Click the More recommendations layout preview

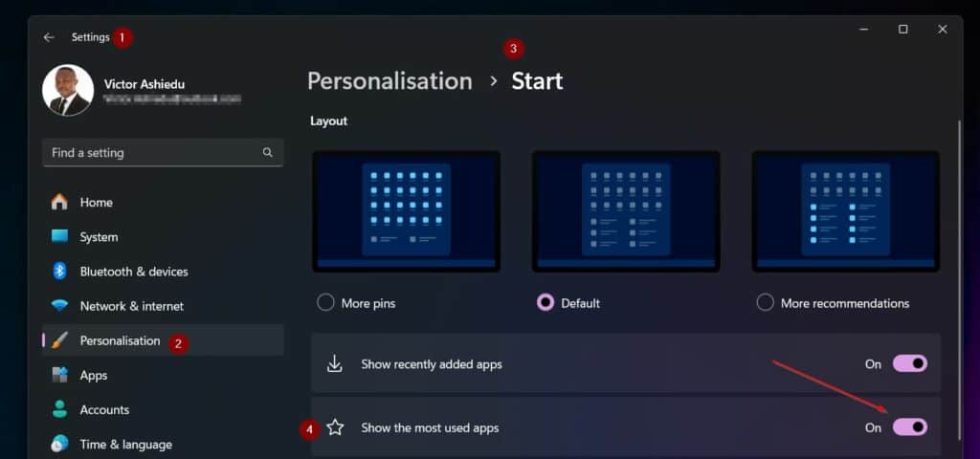point(846,211)
